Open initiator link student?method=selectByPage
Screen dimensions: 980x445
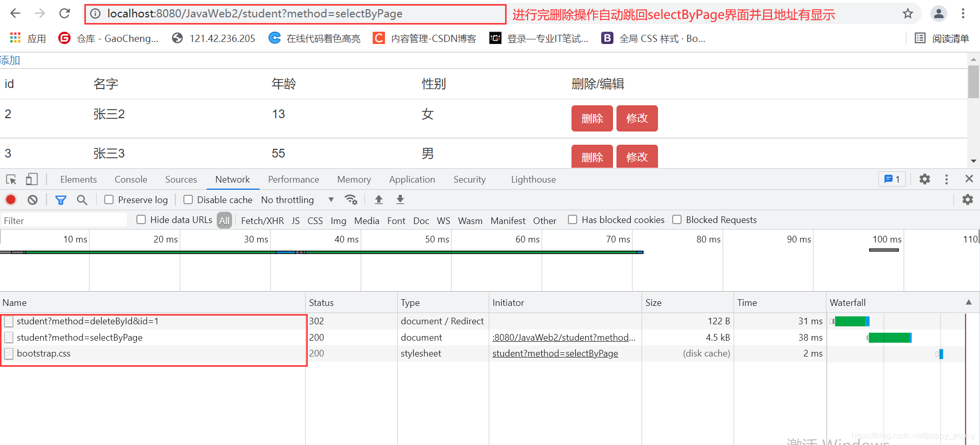(555, 353)
